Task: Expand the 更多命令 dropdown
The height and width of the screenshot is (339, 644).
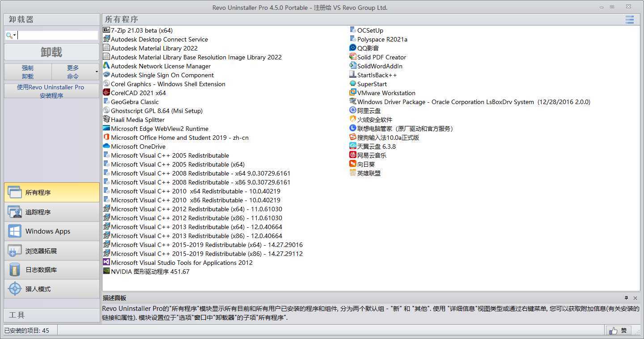Action: click(x=97, y=72)
